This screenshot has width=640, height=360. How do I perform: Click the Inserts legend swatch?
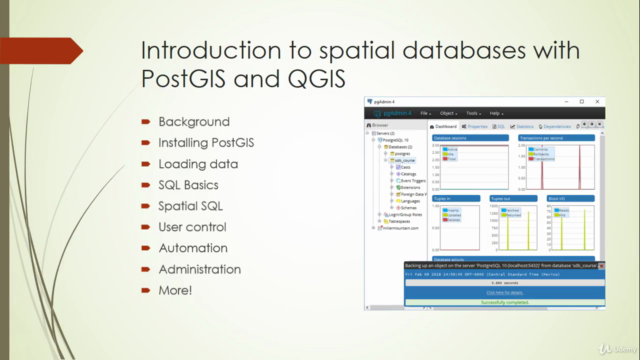(445, 210)
